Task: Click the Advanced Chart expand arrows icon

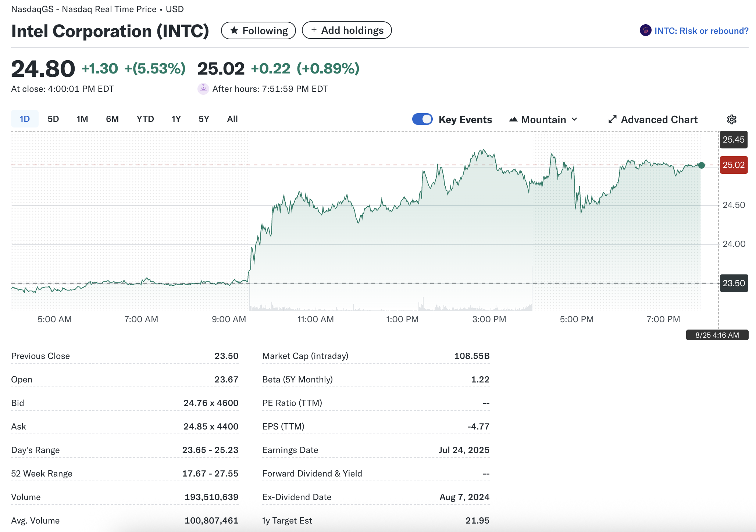Action: point(612,119)
